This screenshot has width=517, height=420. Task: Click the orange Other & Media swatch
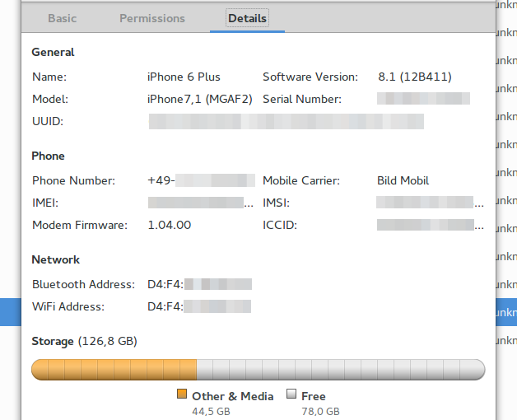pos(182,394)
